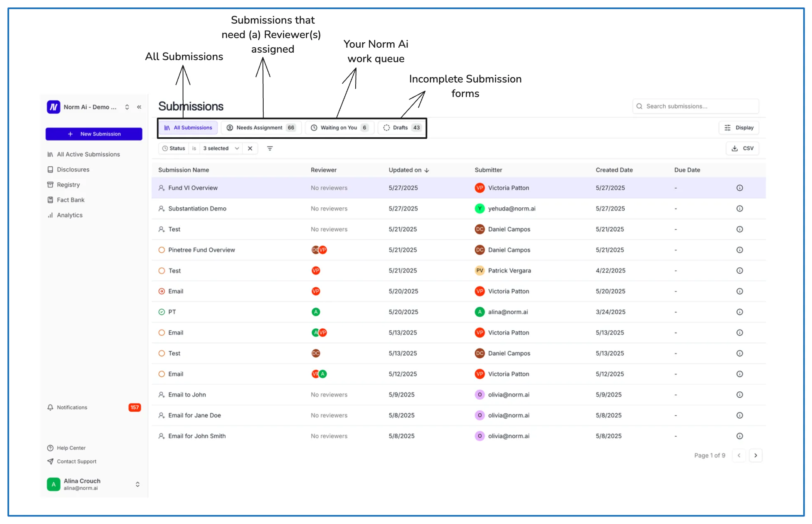Click the New Submission button
Screen dimensions: 812x524
[x=94, y=134]
